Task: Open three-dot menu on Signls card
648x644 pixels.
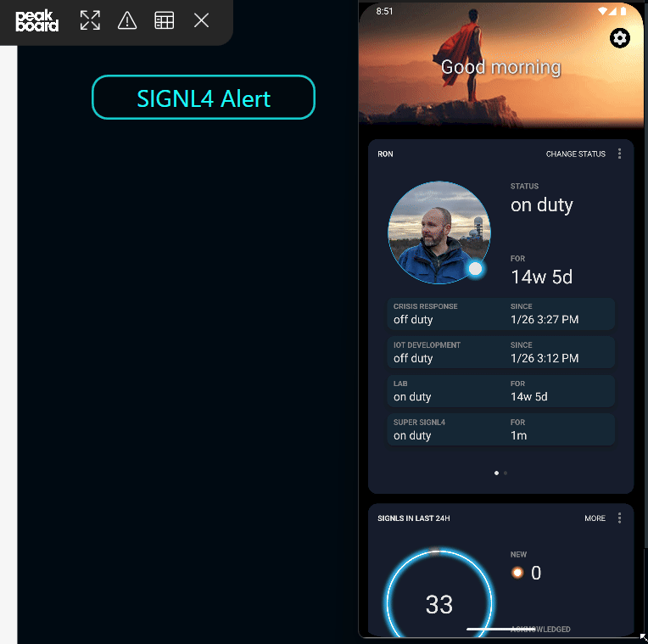Action: pos(619,518)
